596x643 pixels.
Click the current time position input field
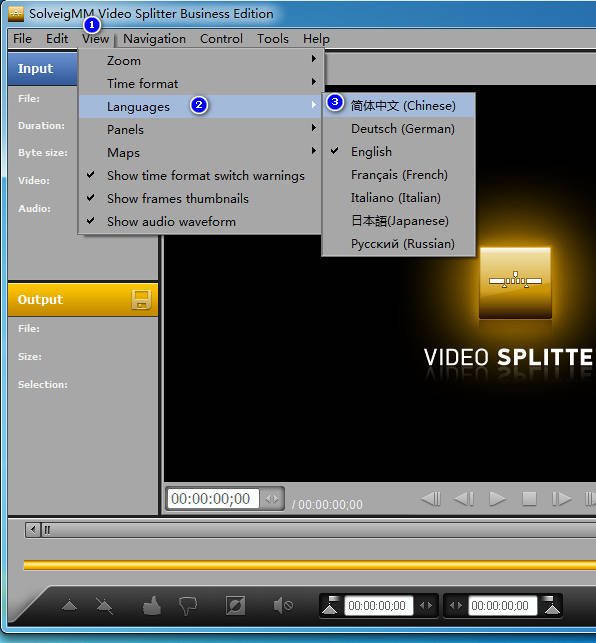(x=213, y=499)
